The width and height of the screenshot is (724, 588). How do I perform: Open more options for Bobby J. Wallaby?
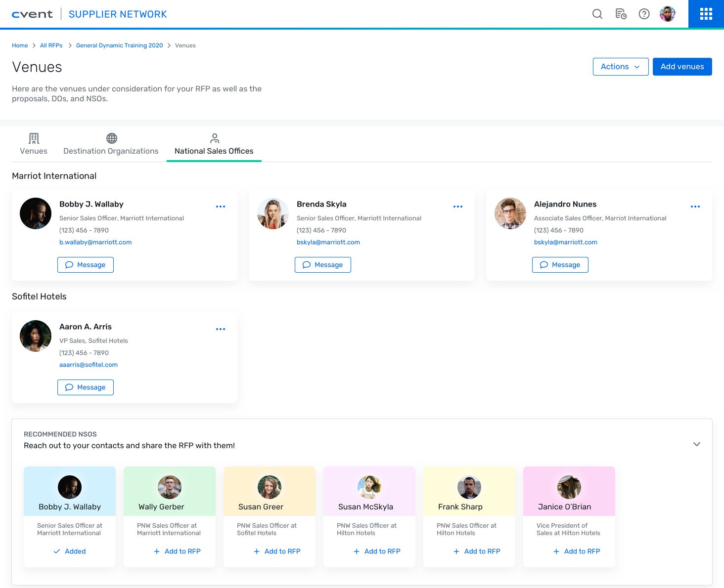pos(221,207)
